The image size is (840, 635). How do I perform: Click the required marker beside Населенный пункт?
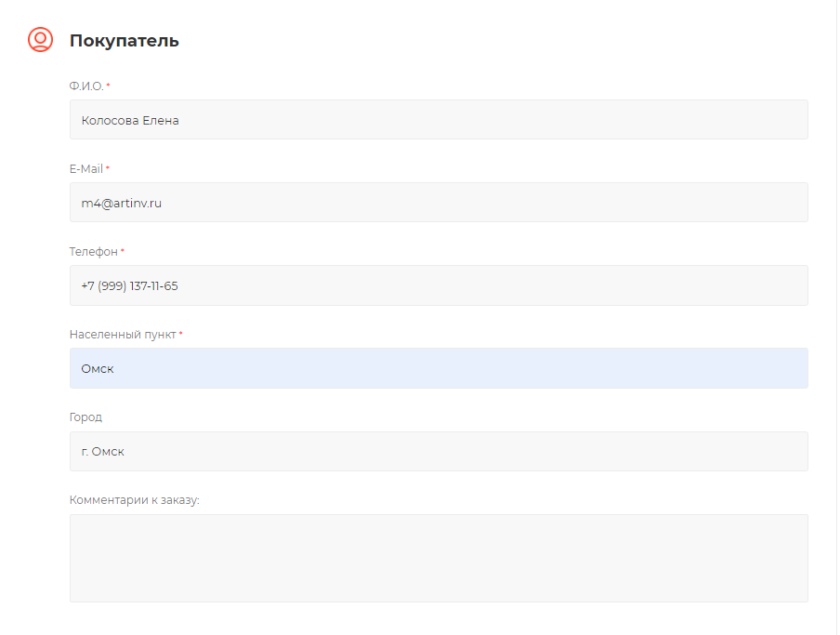click(x=180, y=334)
